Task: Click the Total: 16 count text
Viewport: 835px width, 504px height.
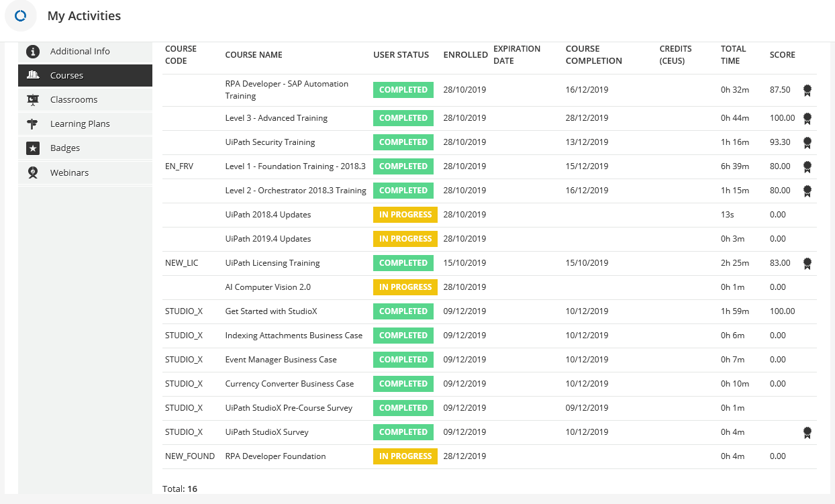Action: (x=180, y=489)
